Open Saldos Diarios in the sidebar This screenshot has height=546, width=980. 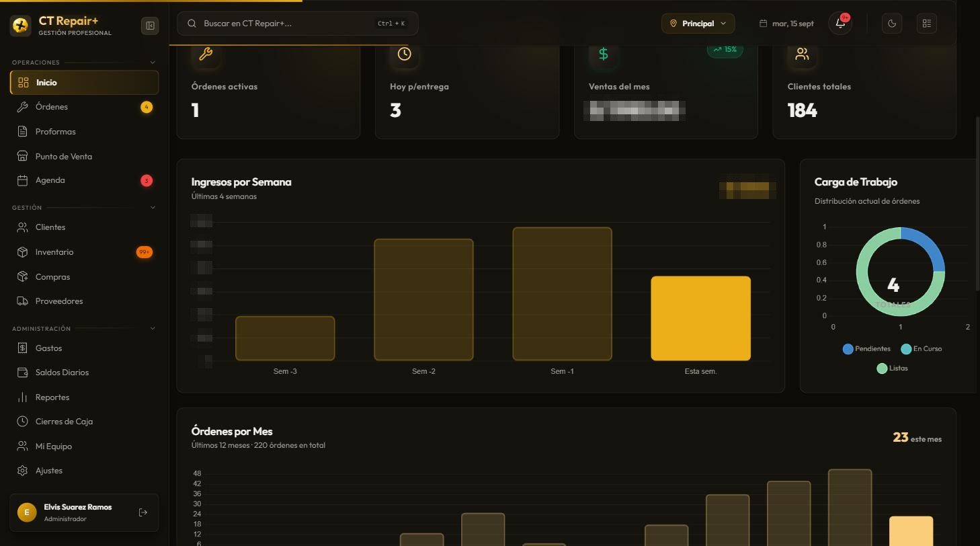[x=85, y=373]
